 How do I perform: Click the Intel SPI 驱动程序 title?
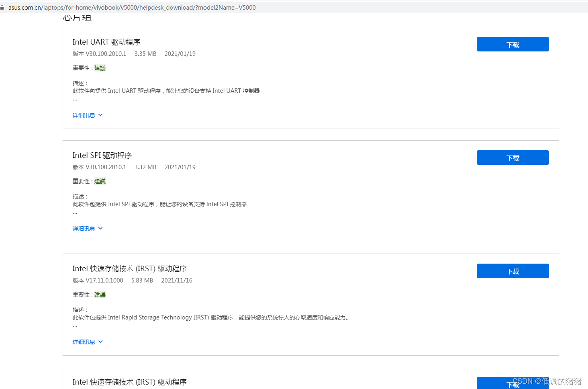[x=102, y=156]
